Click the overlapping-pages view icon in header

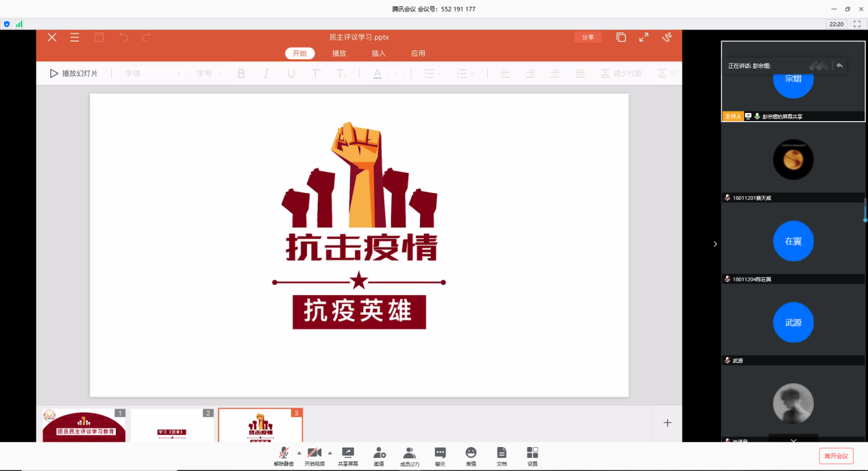point(621,37)
